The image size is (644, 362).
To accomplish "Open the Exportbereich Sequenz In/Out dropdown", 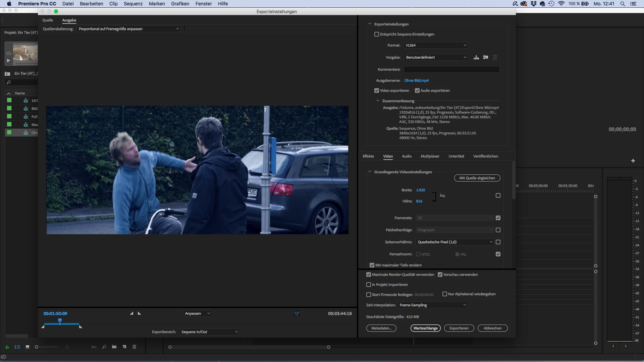I will coord(209,332).
